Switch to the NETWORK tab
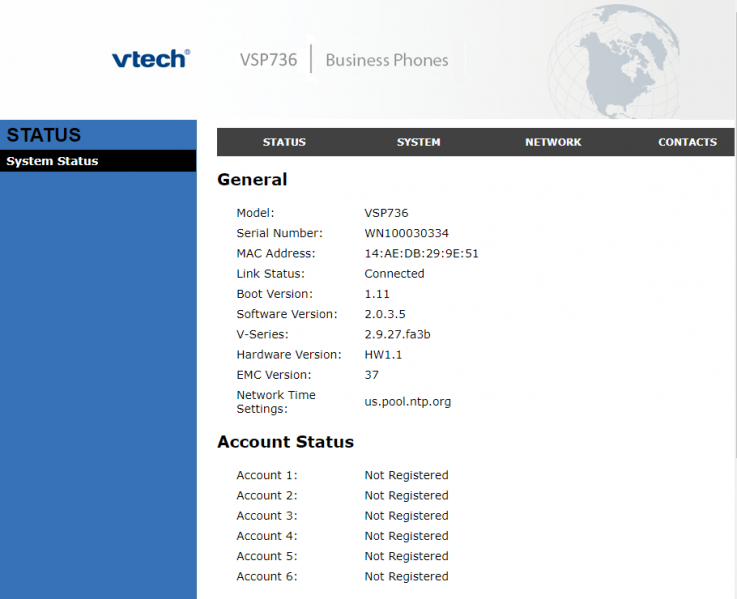The image size is (737, 599). [553, 142]
